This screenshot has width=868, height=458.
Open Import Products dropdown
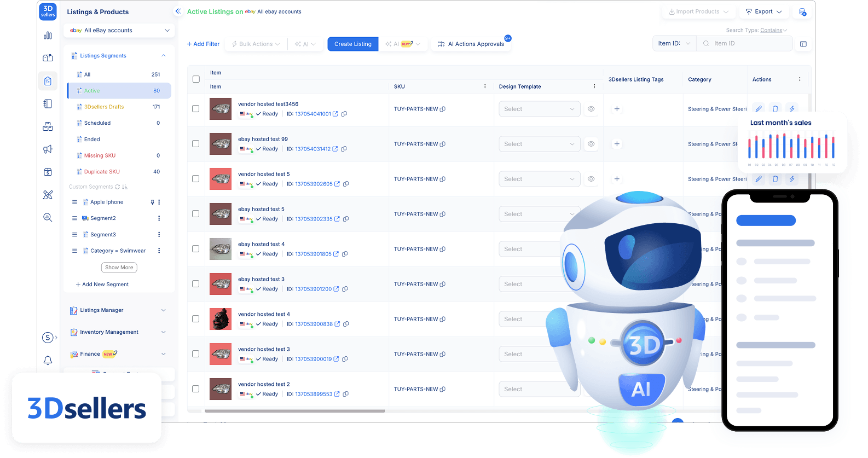tap(698, 11)
